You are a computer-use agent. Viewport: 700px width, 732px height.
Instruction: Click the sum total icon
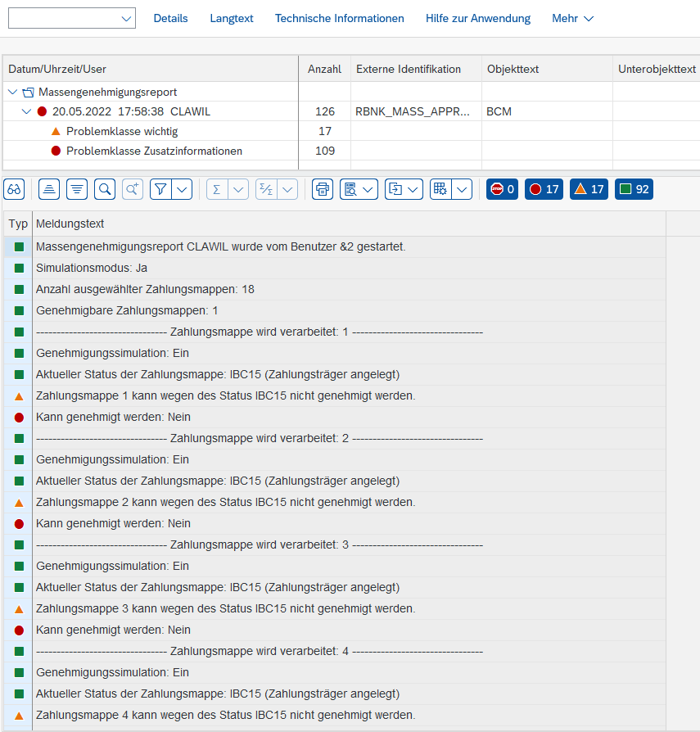[217, 189]
